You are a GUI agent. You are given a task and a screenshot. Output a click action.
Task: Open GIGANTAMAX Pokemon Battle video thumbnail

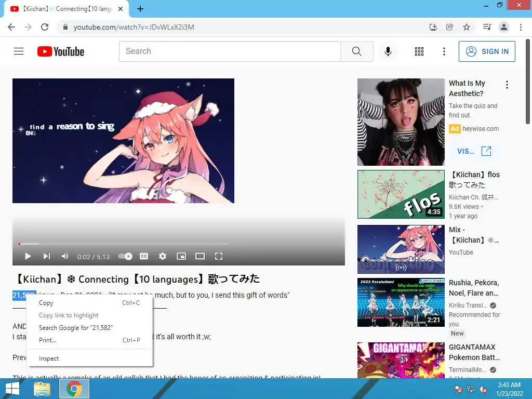click(401, 360)
